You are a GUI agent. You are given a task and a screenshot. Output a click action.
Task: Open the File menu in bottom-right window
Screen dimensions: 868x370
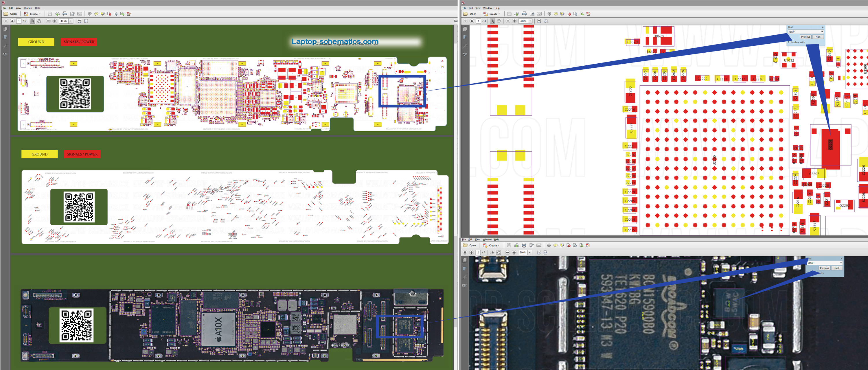tap(464, 240)
